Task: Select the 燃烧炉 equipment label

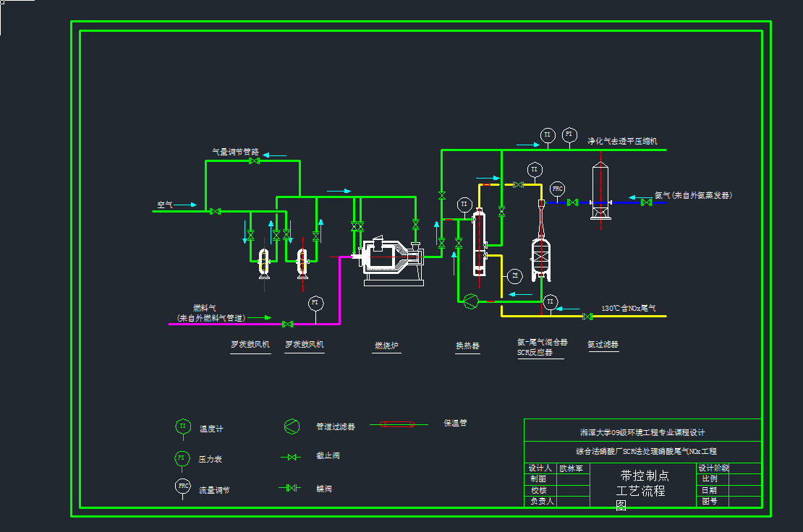Action: click(x=386, y=346)
